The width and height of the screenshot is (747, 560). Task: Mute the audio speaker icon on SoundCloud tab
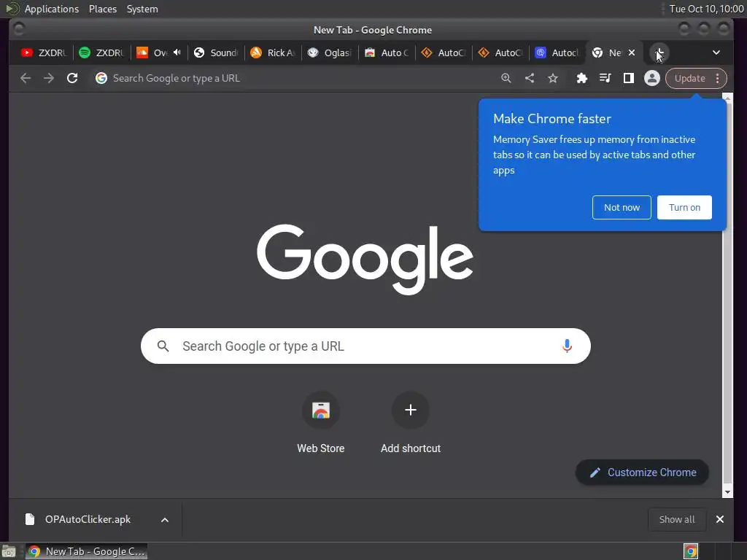pyautogui.click(x=177, y=52)
